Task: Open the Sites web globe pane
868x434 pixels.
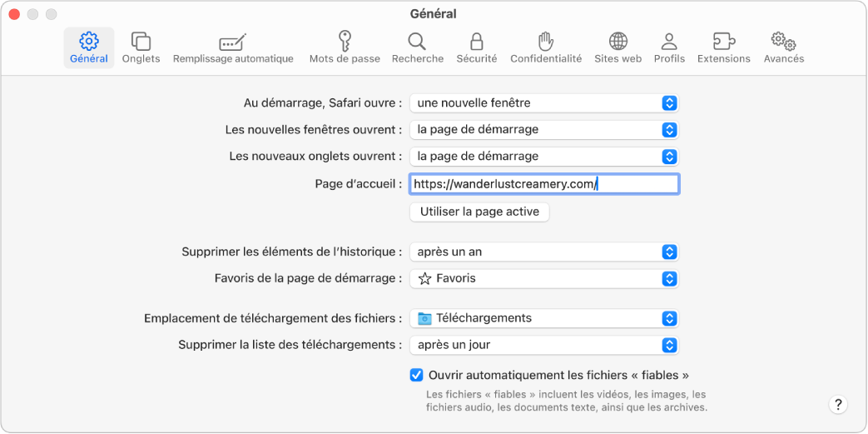Action: point(618,47)
